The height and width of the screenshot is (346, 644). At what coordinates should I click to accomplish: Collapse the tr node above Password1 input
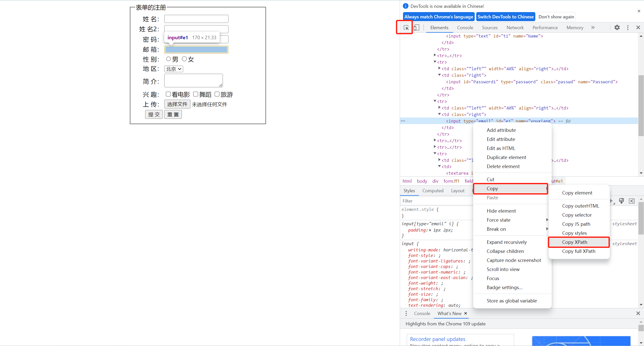[x=435, y=62]
